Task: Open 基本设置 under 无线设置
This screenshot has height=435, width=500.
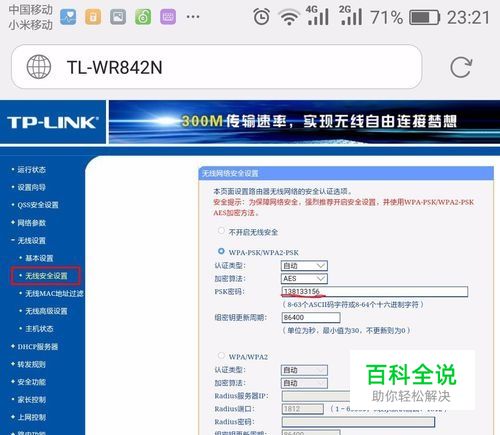Action: click(x=39, y=258)
